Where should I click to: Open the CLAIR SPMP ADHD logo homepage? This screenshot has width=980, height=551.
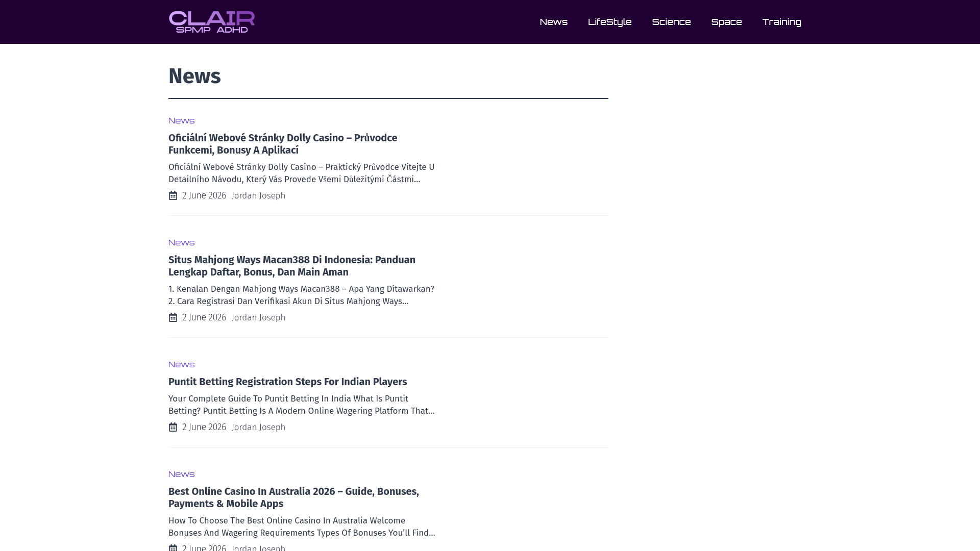click(212, 22)
